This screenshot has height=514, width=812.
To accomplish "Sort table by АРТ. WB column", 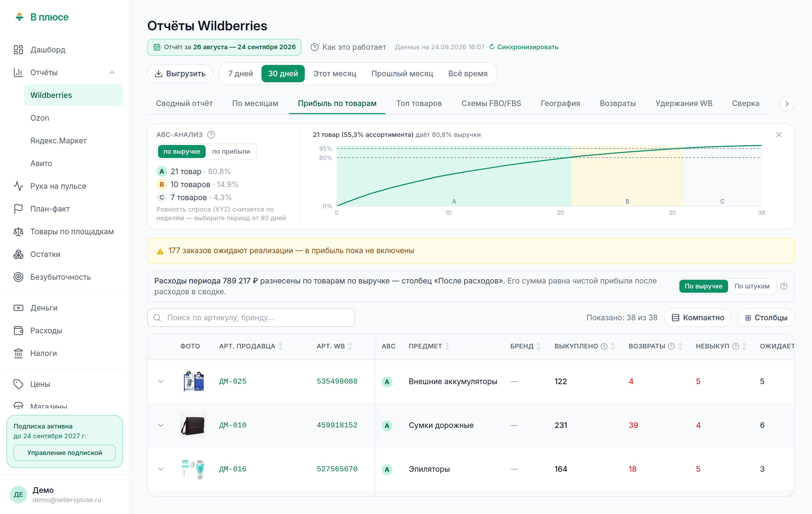I will (350, 346).
